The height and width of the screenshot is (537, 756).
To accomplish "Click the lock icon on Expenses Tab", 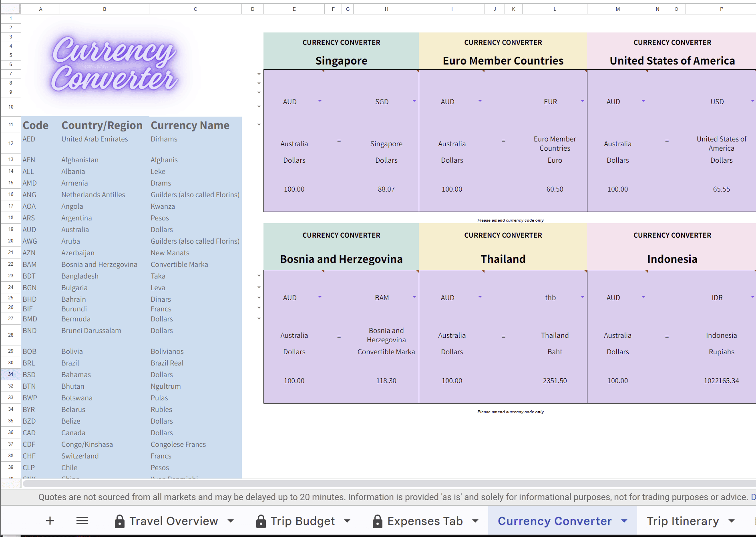I will click(x=377, y=521).
